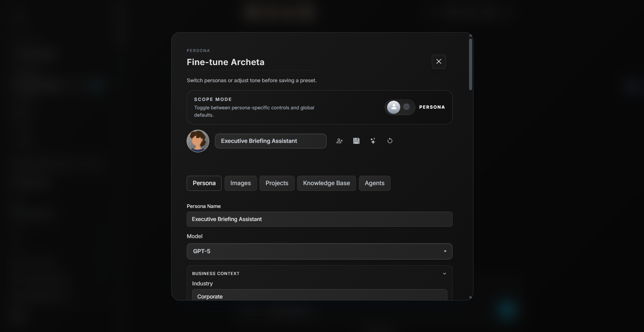Reset changes with the circular refresh icon
The image size is (644, 332).
pos(390,141)
